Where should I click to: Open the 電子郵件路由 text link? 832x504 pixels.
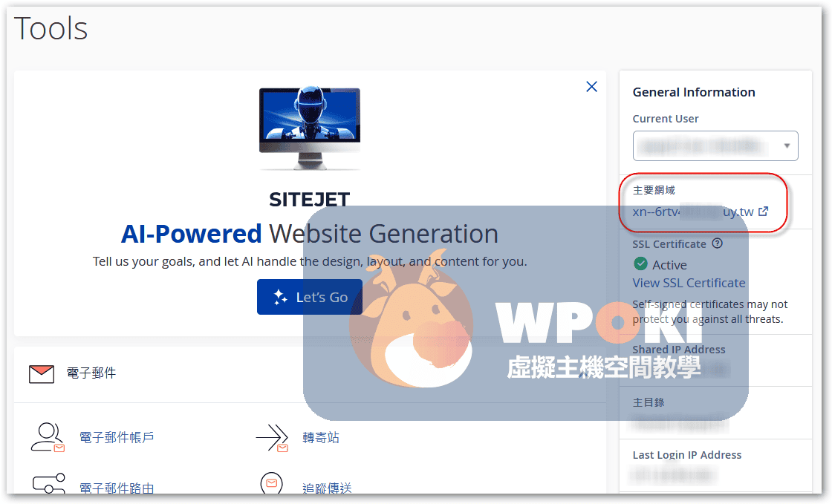click(117, 488)
